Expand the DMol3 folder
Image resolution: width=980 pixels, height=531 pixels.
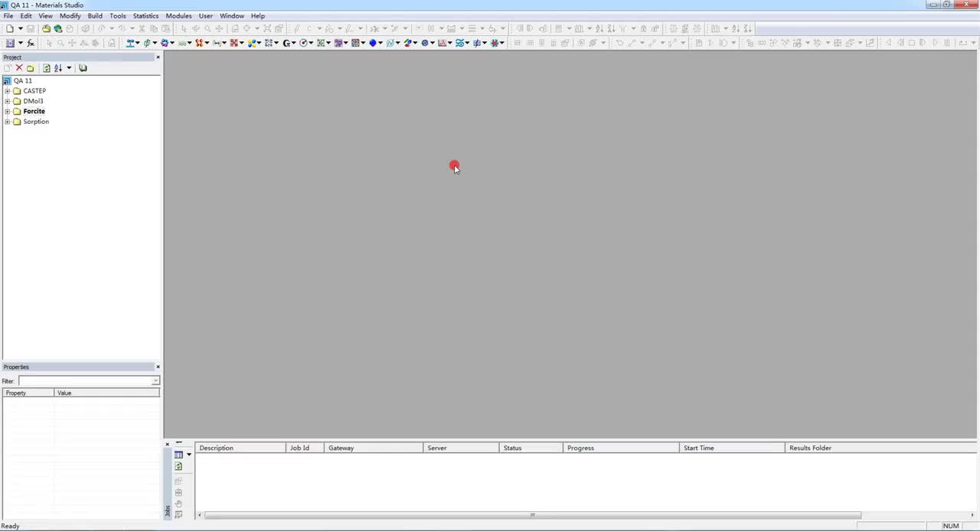(8, 101)
